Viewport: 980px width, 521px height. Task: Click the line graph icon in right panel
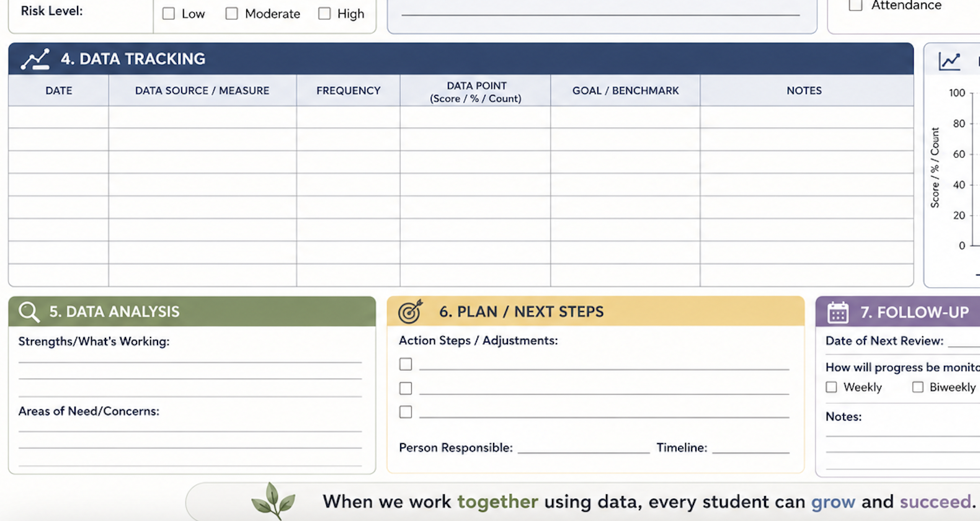coord(950,61)
